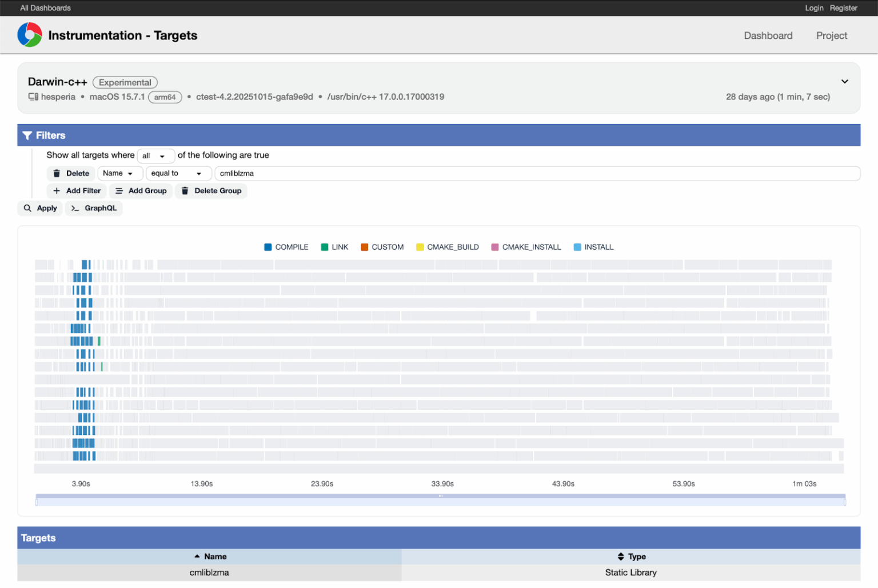
Task: Switch to the Dashboard view
Action: click(x=768, y=35)
